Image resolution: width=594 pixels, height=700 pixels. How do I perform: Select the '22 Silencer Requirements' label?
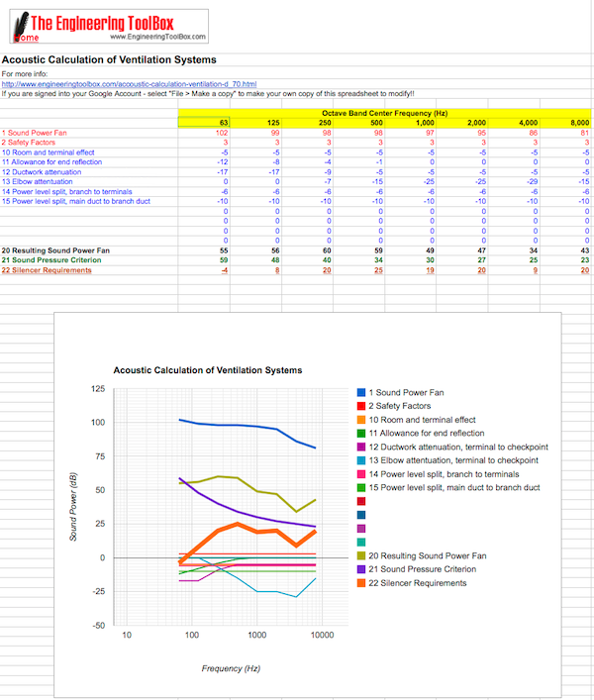pyautogui.click(x=47, y=270)
